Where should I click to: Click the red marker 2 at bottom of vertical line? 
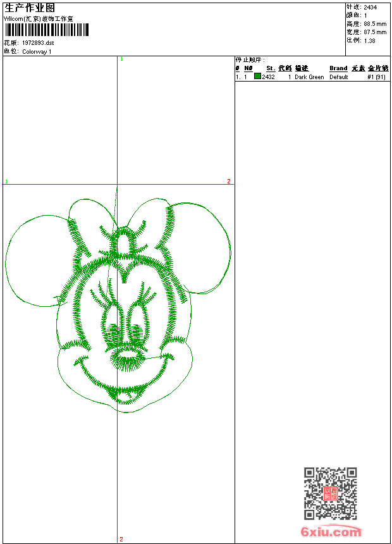(121, 540)
